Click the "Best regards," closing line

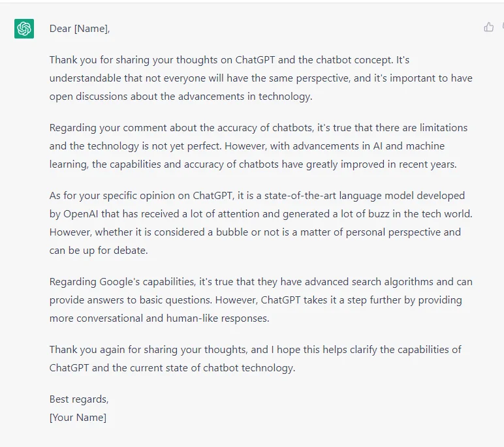tap(79, 399)
